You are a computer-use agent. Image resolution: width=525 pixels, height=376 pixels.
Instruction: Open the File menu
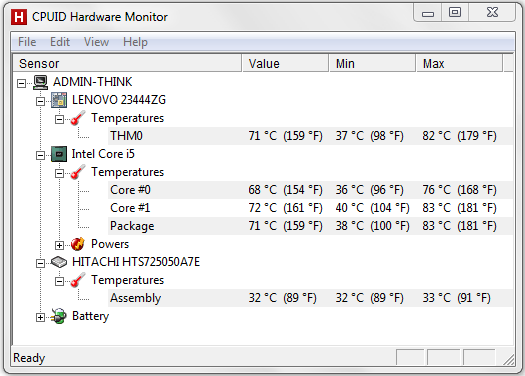27,42
